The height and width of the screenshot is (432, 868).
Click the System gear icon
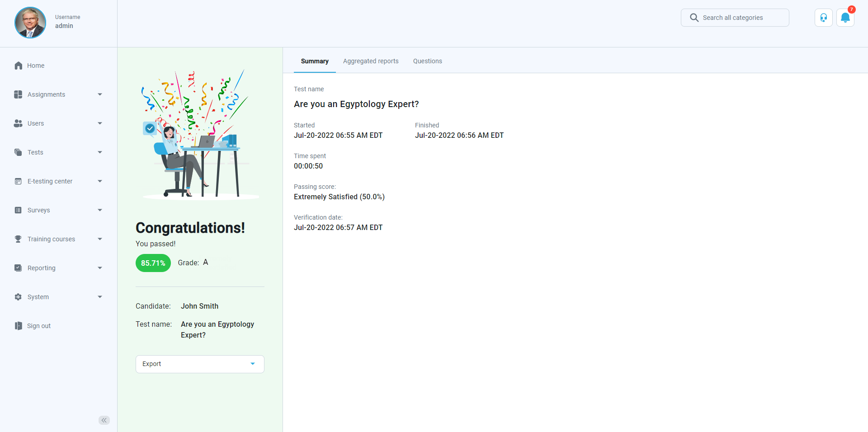(18, 297)
